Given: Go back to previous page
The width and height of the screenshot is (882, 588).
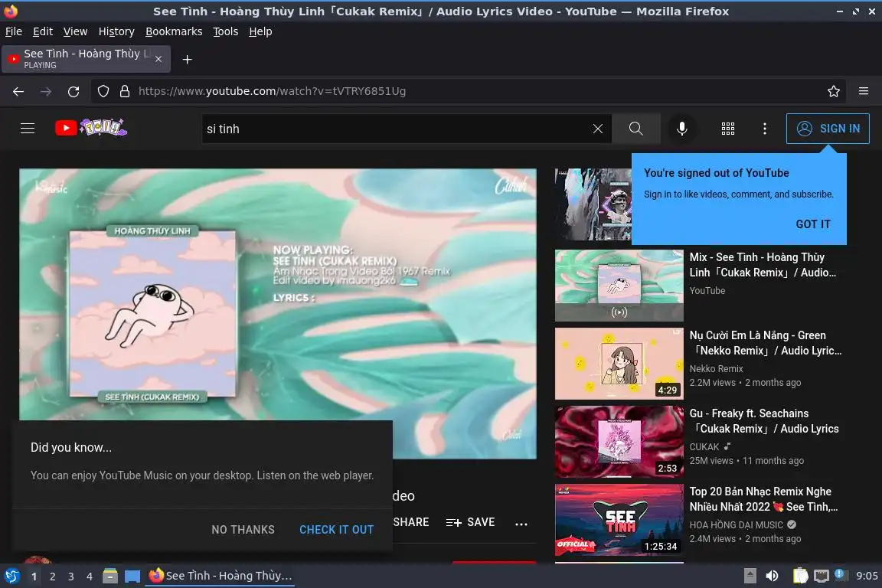Looking at the screenshot, I should [x=18, y=91].
